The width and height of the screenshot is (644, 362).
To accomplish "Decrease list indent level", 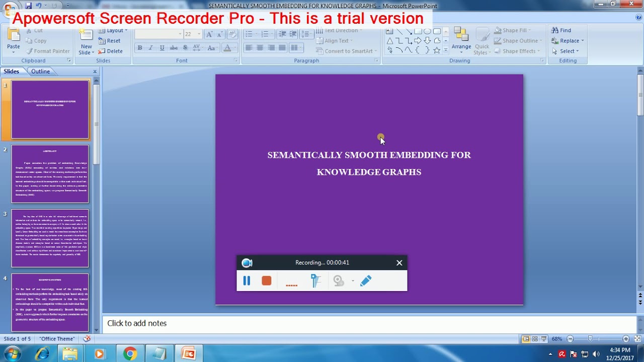I will [x=282, y=34].
